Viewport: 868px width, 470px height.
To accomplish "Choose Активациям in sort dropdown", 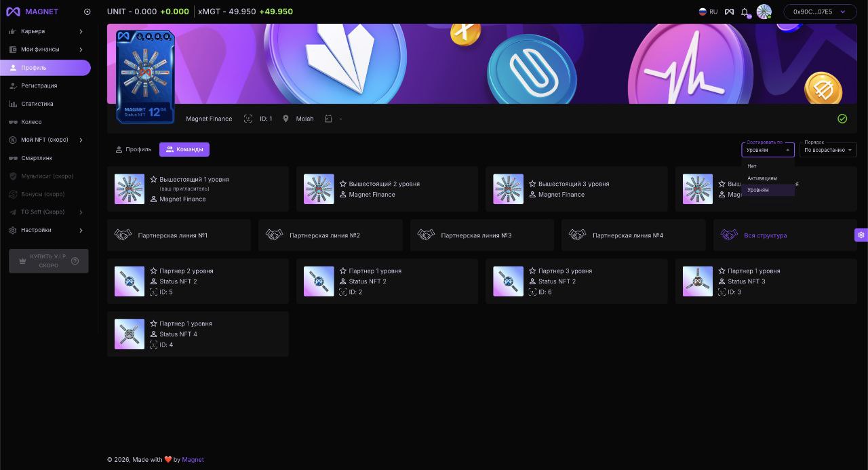I will coord(762,178).
